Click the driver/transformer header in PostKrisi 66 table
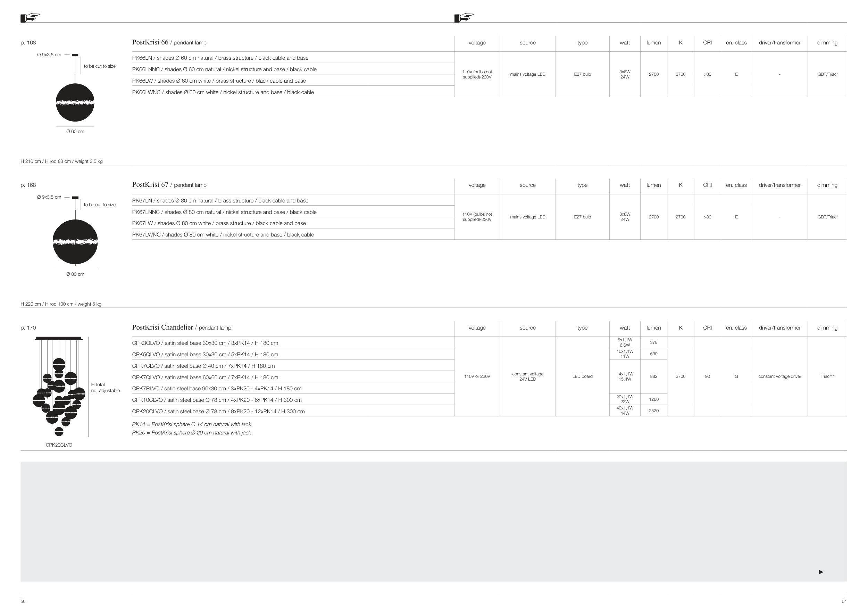Screen dimensions: 868x614 779,43
